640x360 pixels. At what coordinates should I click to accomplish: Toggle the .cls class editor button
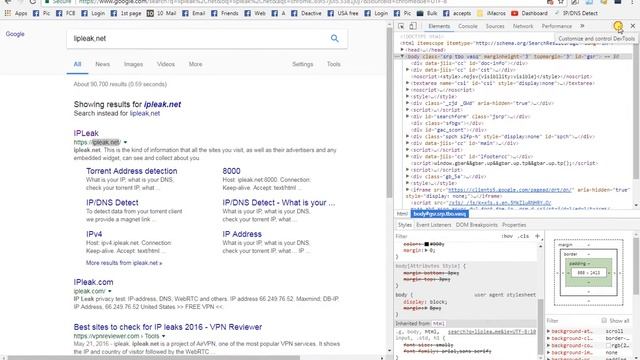pyautogui.click(x=523, y=236)
